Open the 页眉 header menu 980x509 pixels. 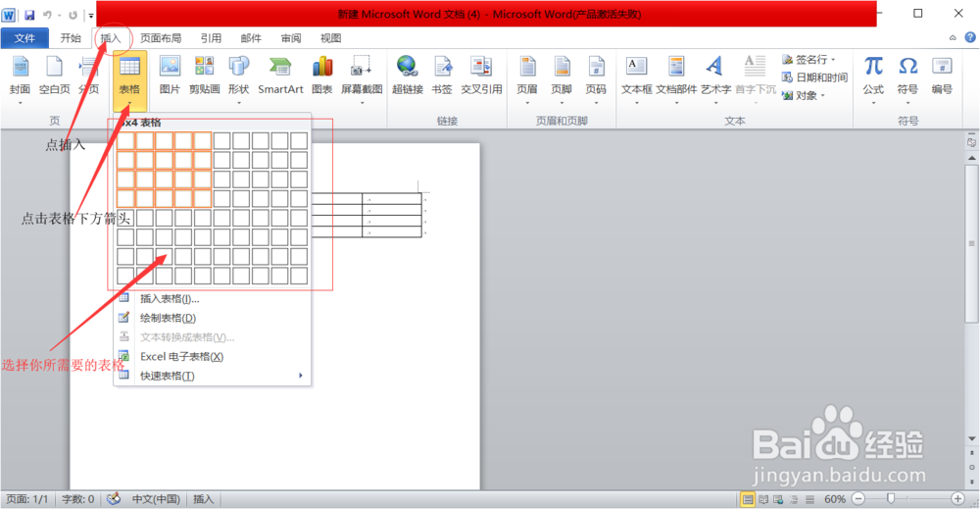tap(527, 78)
